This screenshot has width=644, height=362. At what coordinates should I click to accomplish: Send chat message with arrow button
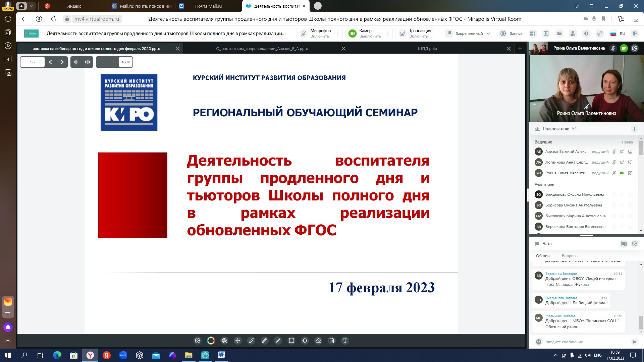tap(634, 342)
